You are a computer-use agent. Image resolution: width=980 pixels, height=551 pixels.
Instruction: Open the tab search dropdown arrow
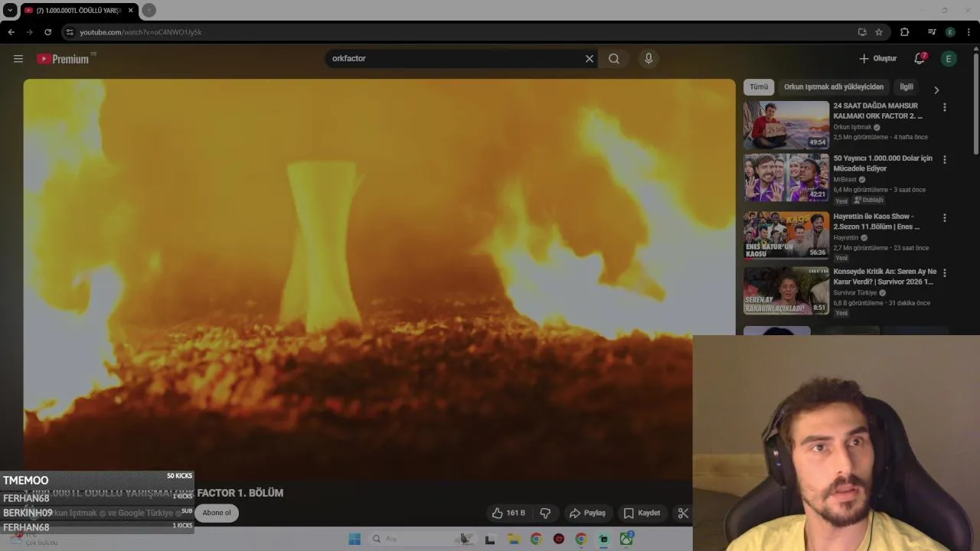(x=10, y=11)
